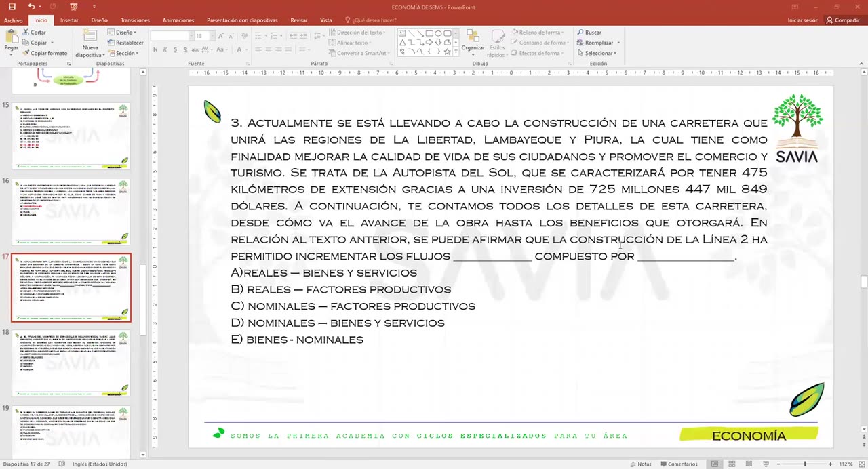The image size is (868, 469).
Task: Click the Compartir button
Action: (x=843, y=20)
